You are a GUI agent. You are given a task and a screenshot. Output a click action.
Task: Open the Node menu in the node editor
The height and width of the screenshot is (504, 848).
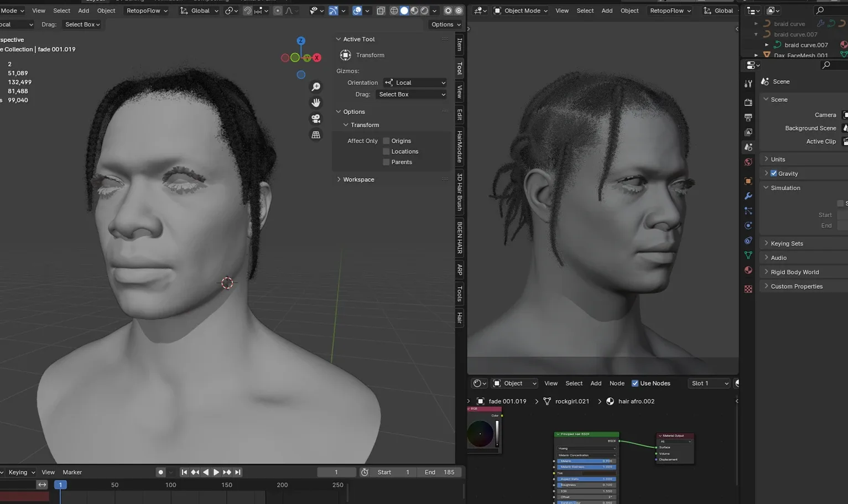click(x=617, y=383)
